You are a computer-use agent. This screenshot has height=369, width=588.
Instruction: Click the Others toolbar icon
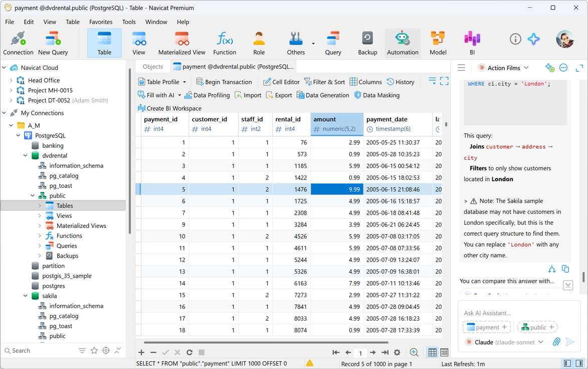click(296, 43)
